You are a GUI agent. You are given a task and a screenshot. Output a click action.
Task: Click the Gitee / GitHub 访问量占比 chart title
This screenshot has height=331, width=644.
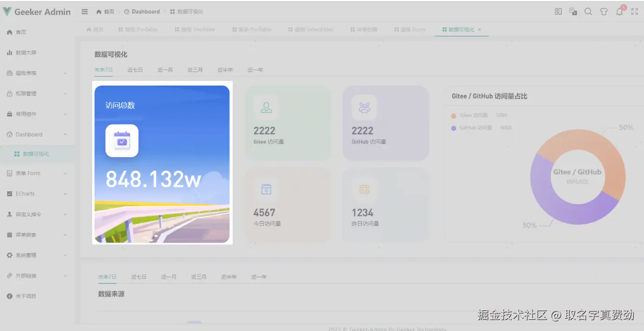tap(490, 96)
